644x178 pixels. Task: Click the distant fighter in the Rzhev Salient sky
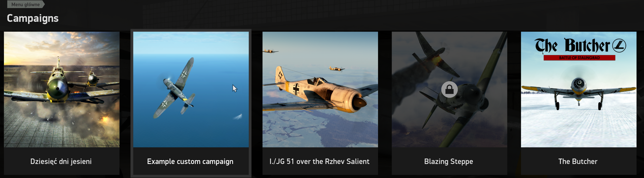(337, 69)
